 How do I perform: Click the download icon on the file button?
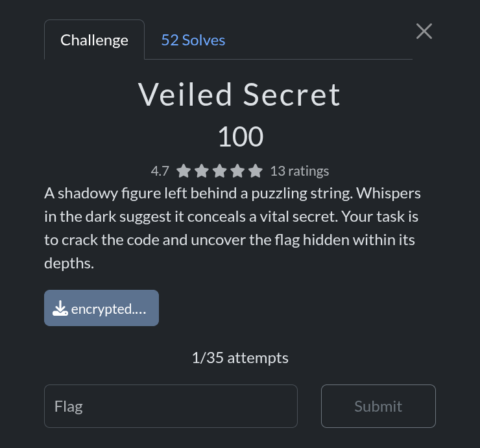[x=60, y=309]
